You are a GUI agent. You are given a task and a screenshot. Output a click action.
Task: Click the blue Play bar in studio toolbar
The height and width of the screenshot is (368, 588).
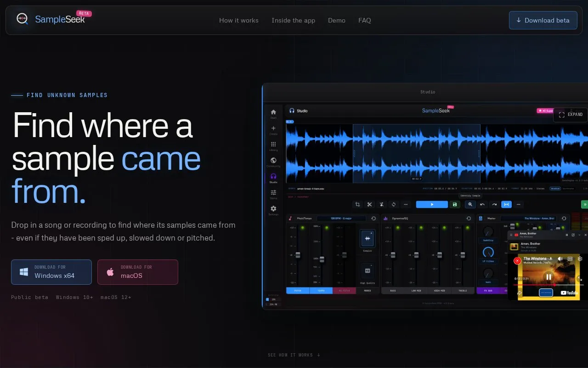pos(432,204)
